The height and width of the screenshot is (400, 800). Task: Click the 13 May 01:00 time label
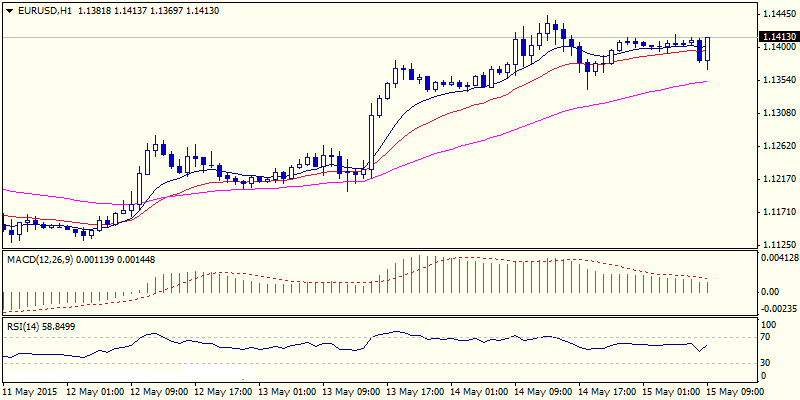(x=285, y=391)
